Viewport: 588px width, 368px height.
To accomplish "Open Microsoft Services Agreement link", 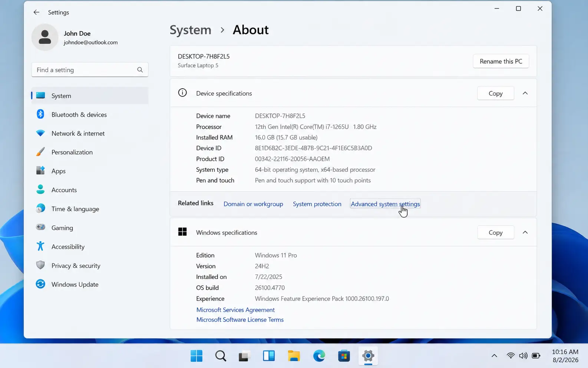I will point(235,309).
